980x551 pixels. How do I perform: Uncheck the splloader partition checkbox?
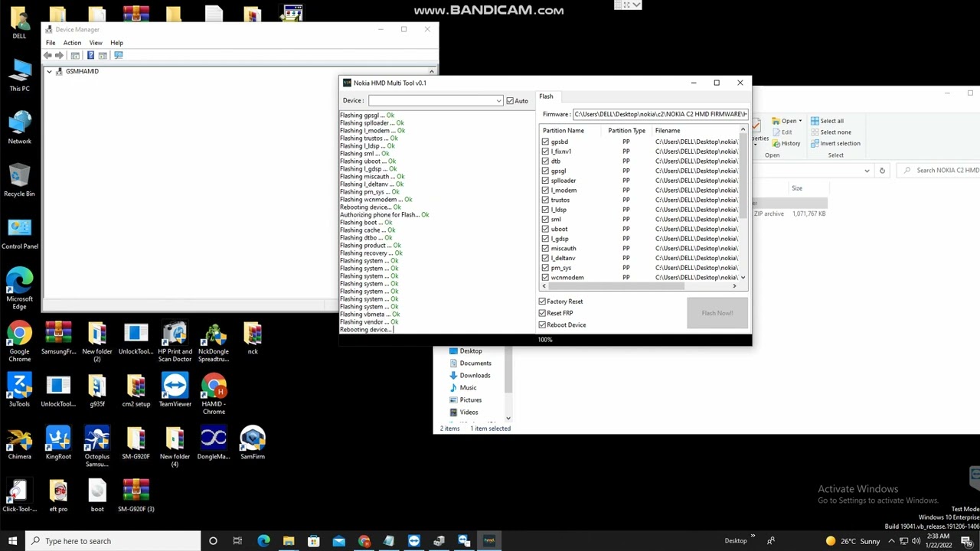click(x=545, y=181)
